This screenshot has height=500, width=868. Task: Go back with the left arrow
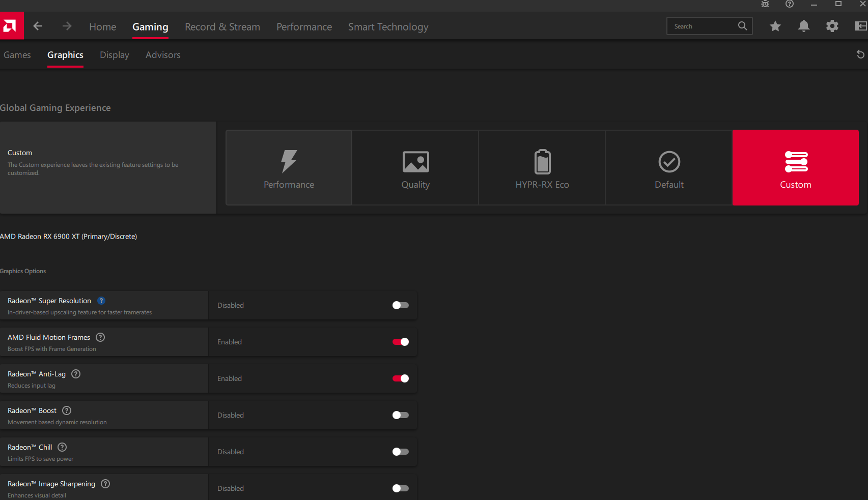point(38,26)
